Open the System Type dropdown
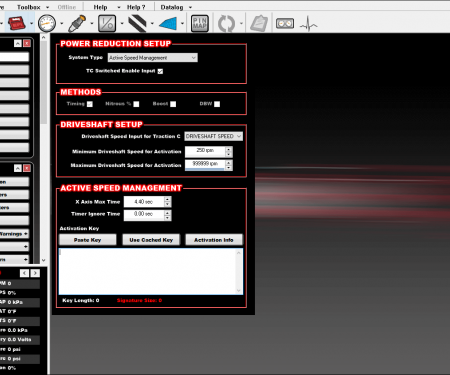Screen dimensions: 450x375 153,58
